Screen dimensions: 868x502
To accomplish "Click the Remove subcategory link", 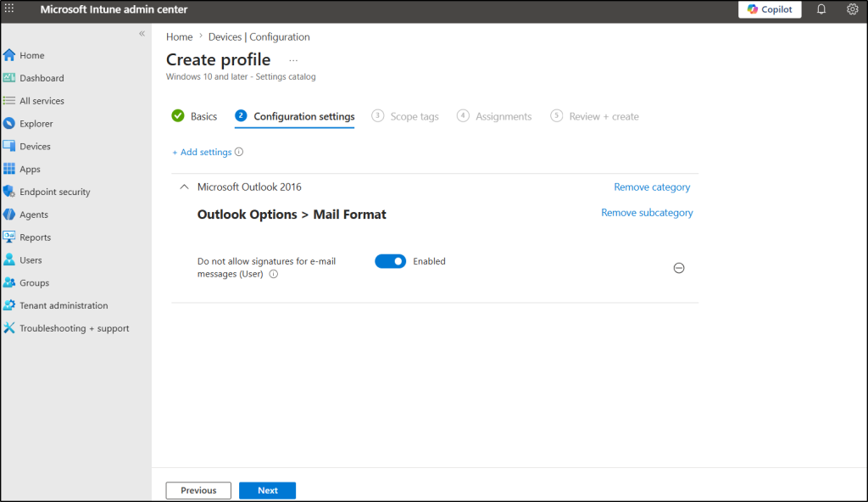I will tap(647, 213).
